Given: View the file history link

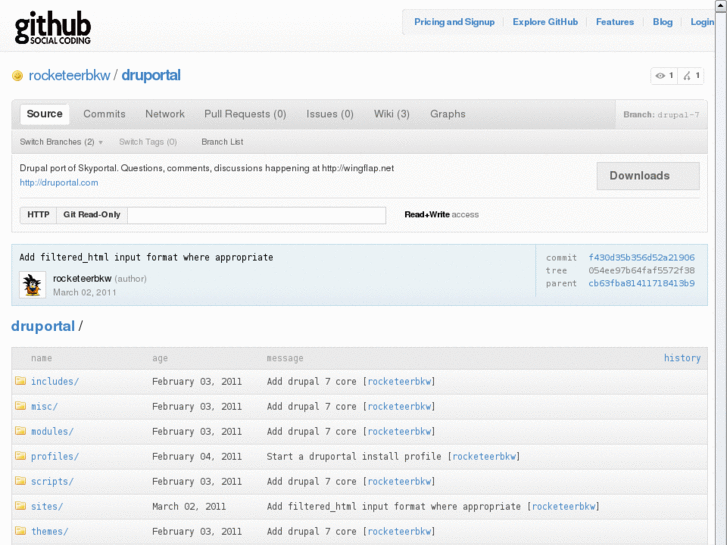Looking at the screenshot, I should tap(682, 358).
